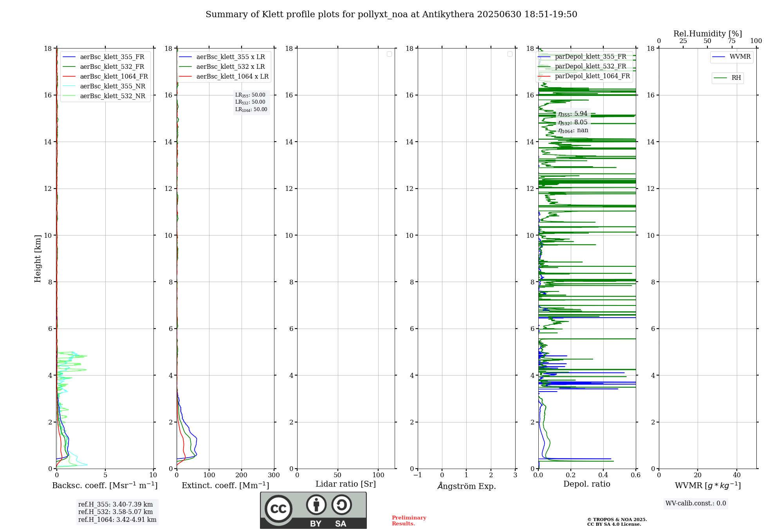Select aerBsc_klett_355_NR legend entry

104,86
